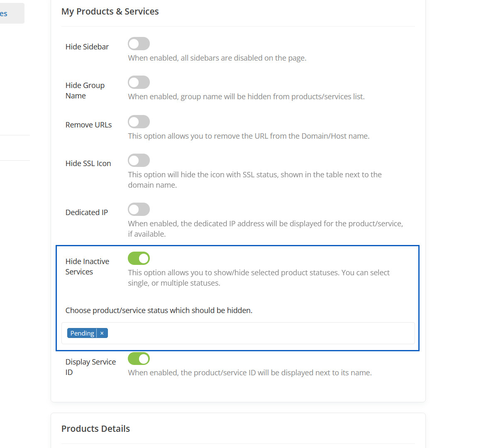Click the Hide Sidebar label
The image size is (498, 448).
click(87, 47)
